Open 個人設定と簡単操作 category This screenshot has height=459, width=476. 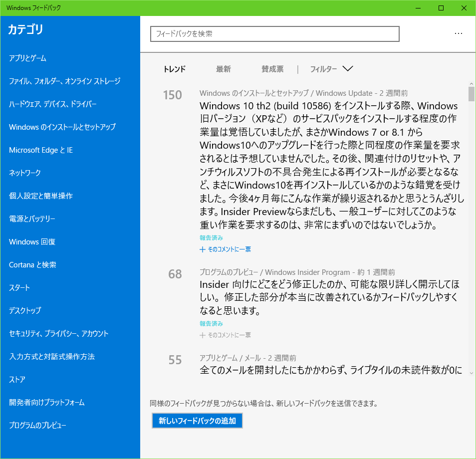41,196
